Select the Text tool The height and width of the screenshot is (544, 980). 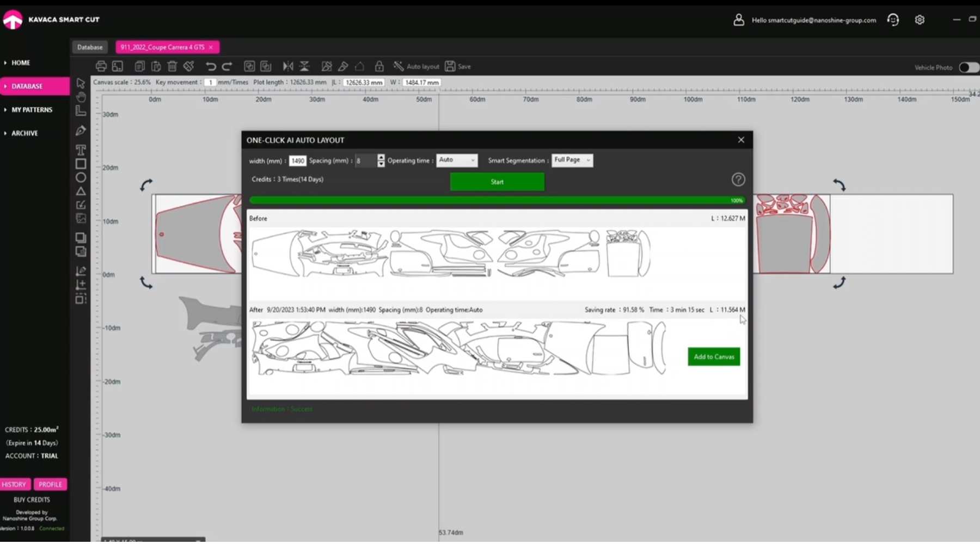(x=81, y=150)
